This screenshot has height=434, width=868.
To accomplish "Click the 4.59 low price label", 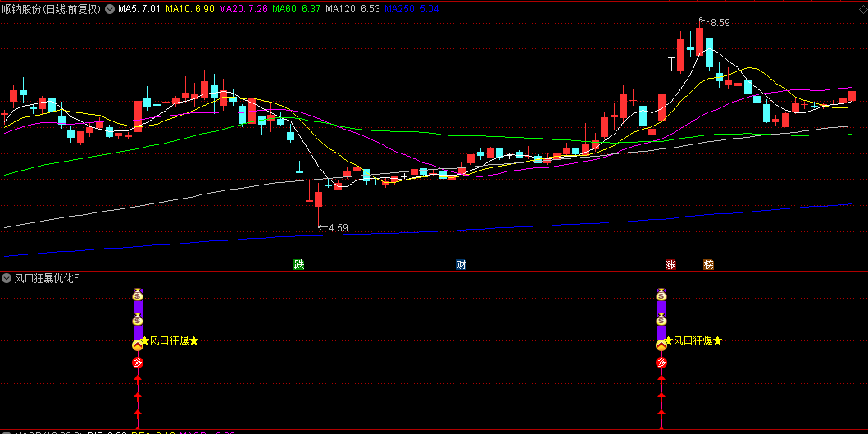I will click(x=339, y=228).
